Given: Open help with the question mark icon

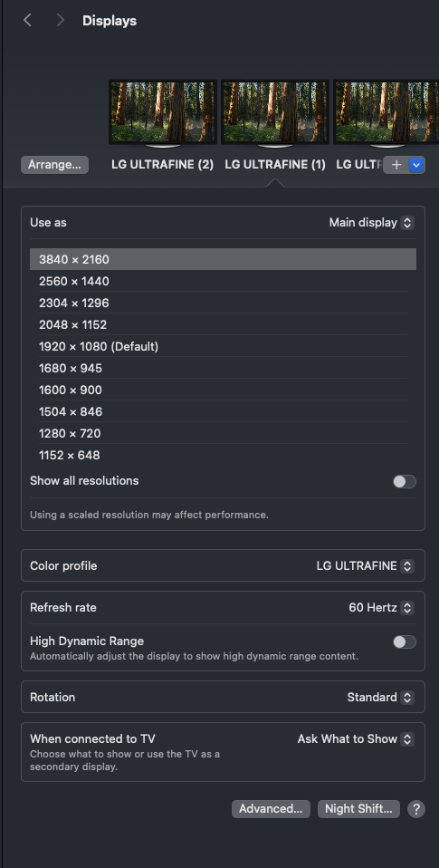Looking at the screenshot, I should click(x=416, y=809).
